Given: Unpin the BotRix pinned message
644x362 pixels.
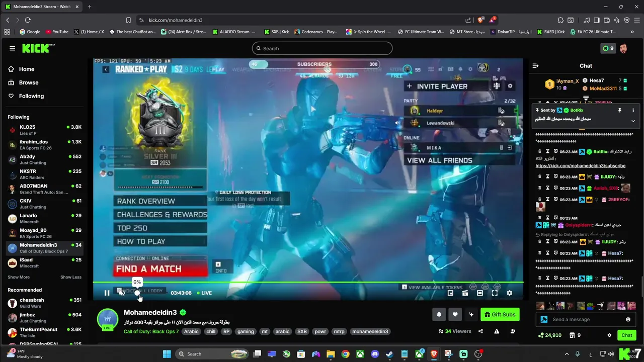Looking at the screenshot, I should click(x=620, y=110).
